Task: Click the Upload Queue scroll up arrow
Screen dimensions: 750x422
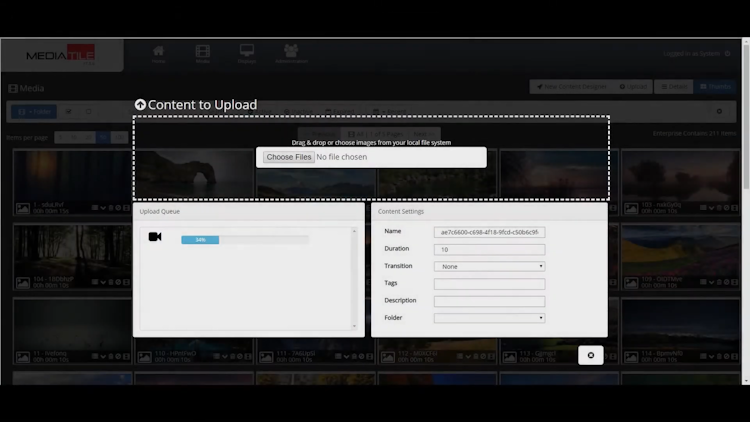Action: click(354, 231)
